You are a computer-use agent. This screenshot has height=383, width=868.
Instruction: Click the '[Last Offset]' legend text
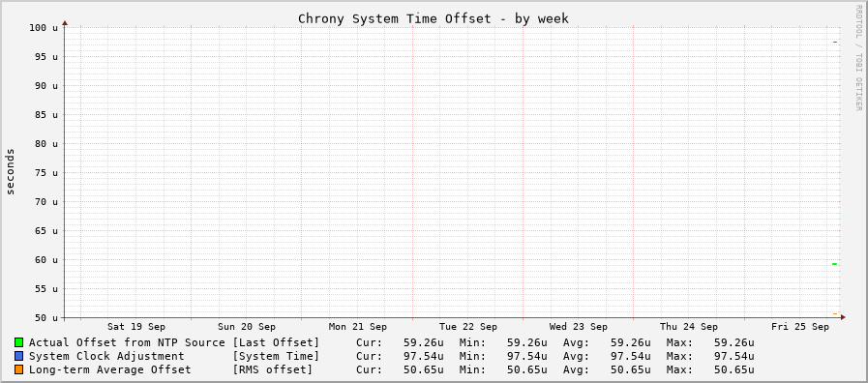(276, 342)
